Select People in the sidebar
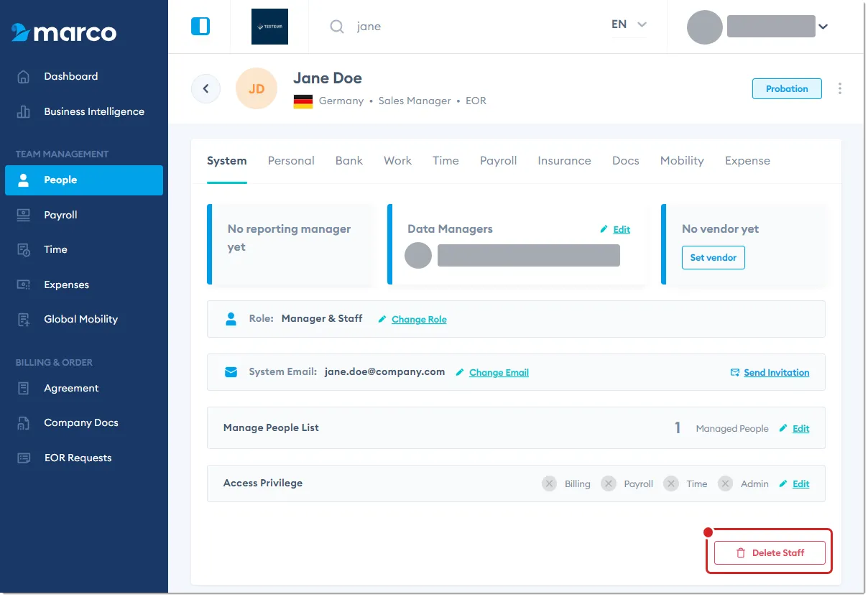The width and height of the screenshot is (868, 597). [x=84, y=180]
